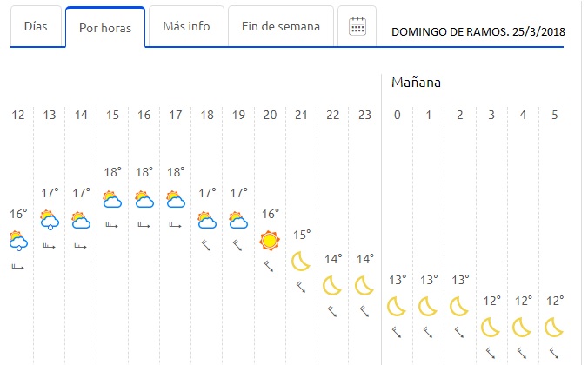Click the wind barb under hour 16
This screenshot has width=588, height=365.
144,225
